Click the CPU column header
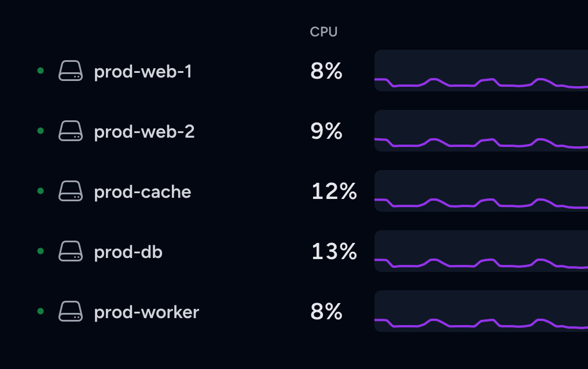Image resolution: width=588 pixels, height=369 pixels. point(324,32)
